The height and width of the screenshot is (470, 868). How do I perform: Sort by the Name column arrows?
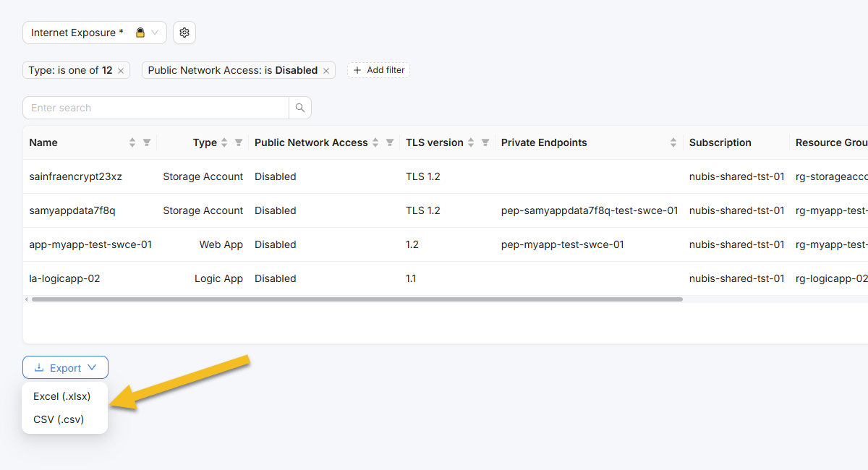pyautogui.click(x=132, y=142)
